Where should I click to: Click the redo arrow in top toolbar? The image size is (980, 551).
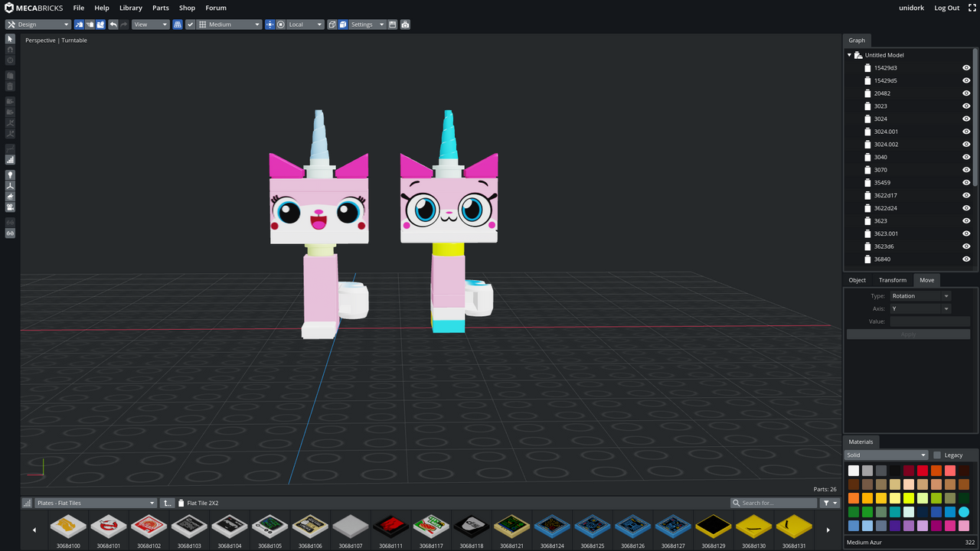pos(124,24)
